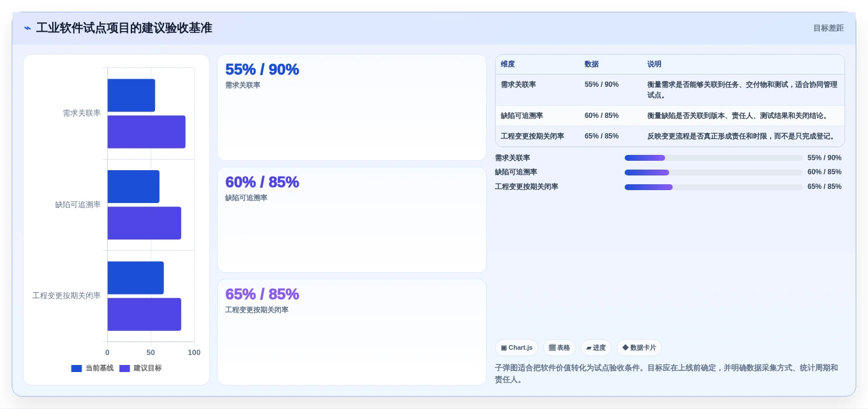The image size is (868, 409).
Task: Click the 需求关联率 progress bar
Action: pyautogui.click(x=713, y=158)
